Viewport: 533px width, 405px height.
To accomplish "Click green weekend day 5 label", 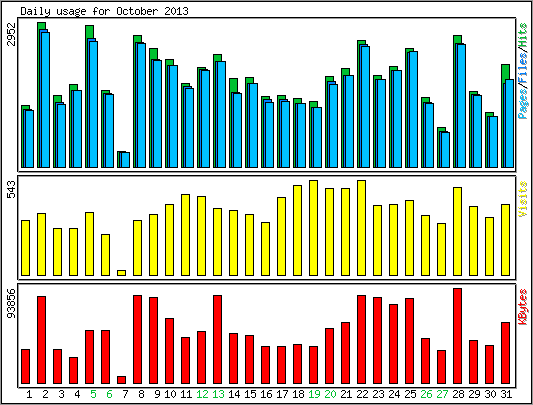I will click(x=93, y=394).
